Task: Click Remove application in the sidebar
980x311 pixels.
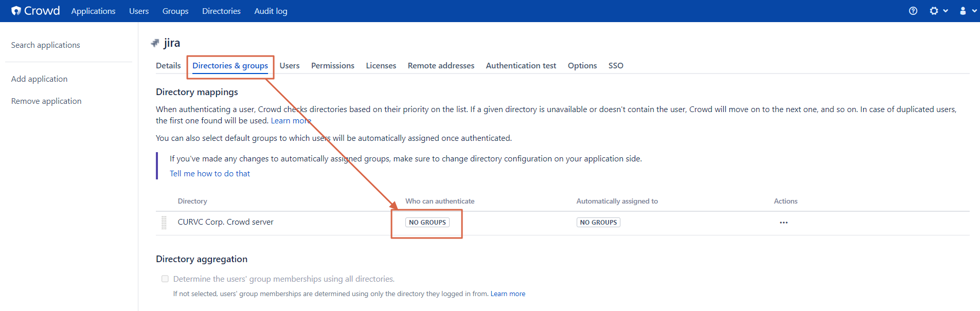Action: point(46,101)
